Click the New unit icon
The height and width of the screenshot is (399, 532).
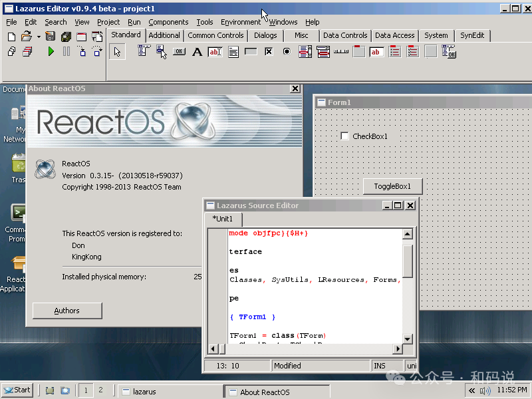coord(11,37)
